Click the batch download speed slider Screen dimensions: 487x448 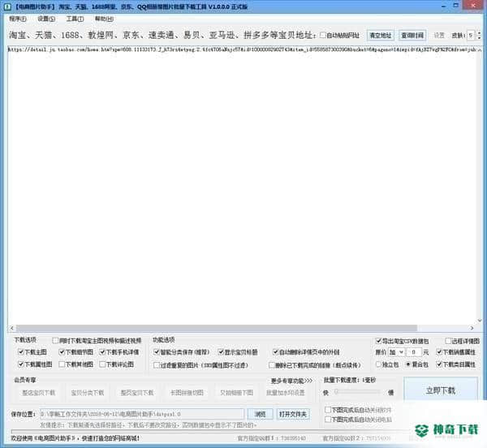click(357, 392)
